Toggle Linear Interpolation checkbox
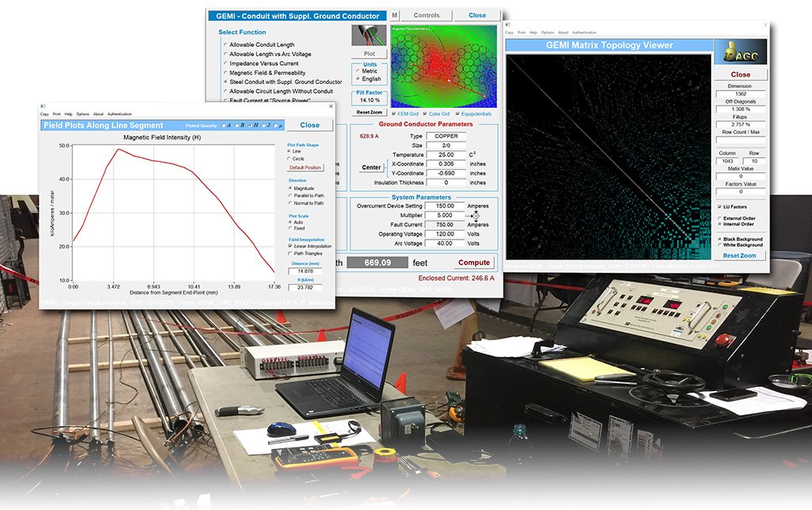The width and height of the screenshot is (812, 510). [x=290, y=247]
